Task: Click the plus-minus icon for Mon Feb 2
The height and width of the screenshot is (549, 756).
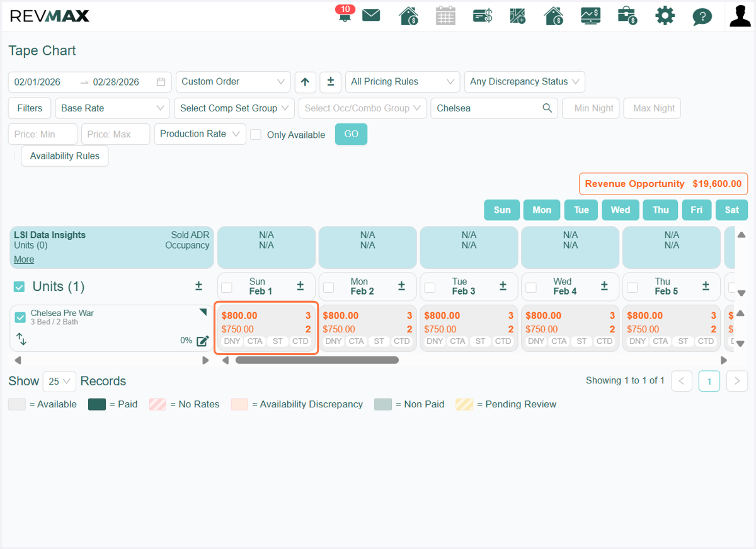Action: (x=401, y=286)
